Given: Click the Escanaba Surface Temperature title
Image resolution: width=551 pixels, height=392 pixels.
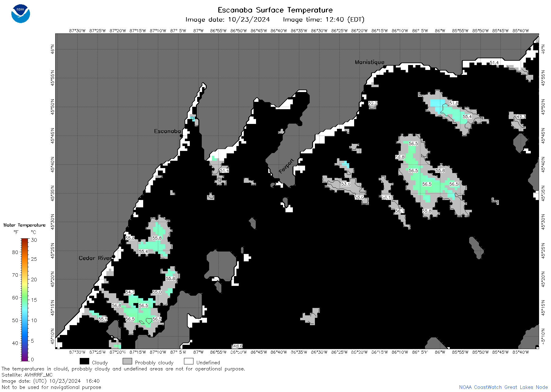Looking at the screenshot, I should 275,10.
